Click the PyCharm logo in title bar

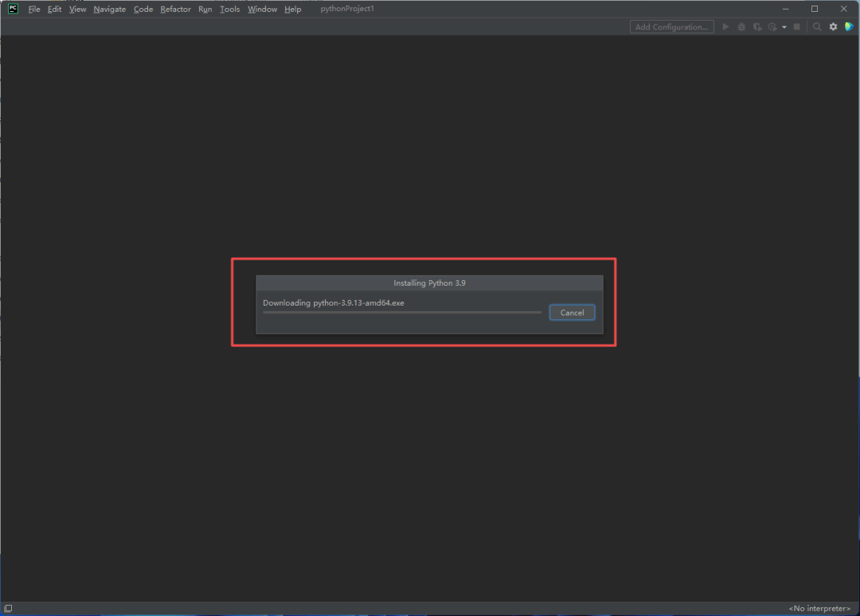[13, 9]
